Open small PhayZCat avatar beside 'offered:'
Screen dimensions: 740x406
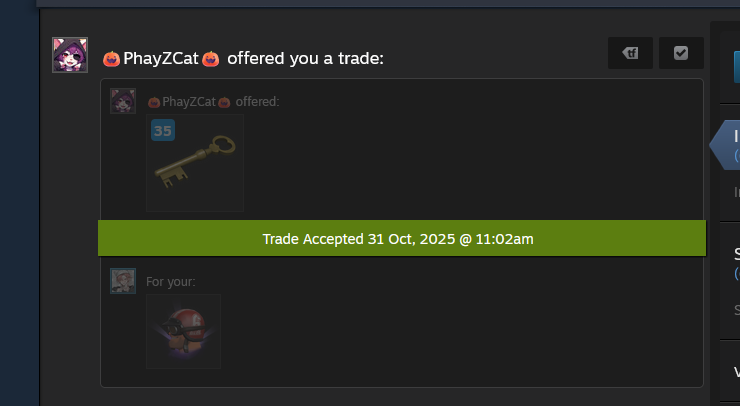coord(123,101)
